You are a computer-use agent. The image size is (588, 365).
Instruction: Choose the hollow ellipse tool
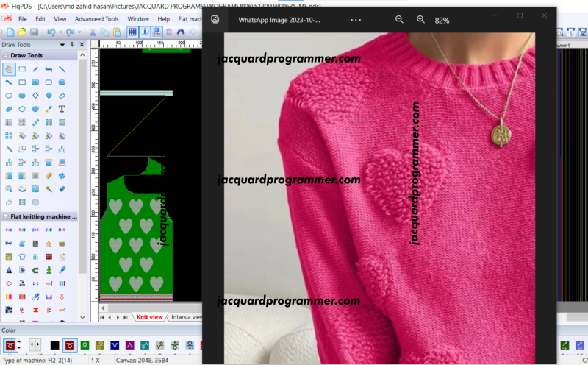(9, 96)
